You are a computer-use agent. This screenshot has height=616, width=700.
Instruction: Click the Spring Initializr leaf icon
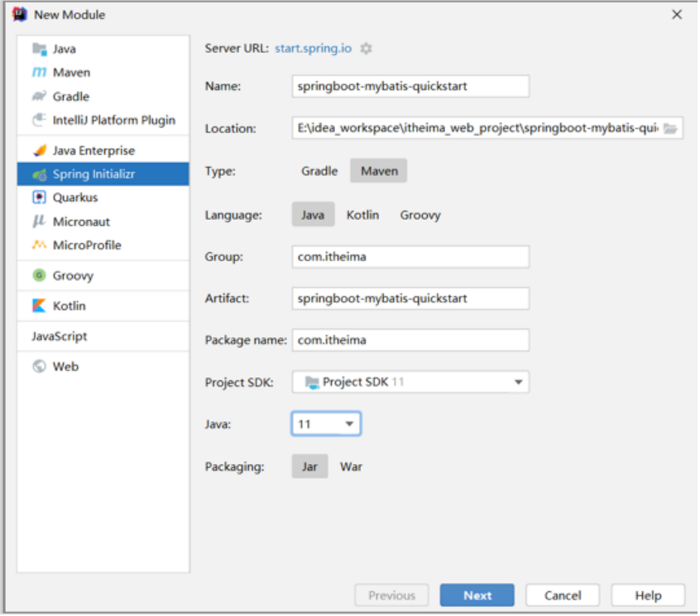point(39,174)
